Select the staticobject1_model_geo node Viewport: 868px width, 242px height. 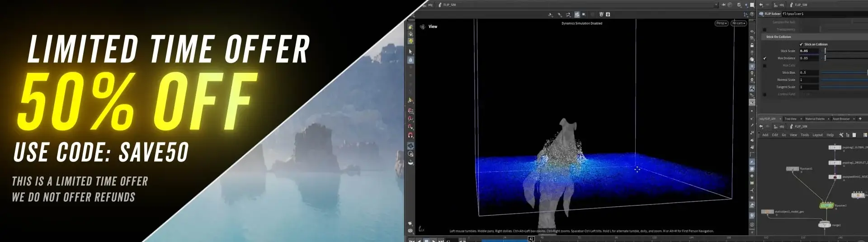click(767, 212)
